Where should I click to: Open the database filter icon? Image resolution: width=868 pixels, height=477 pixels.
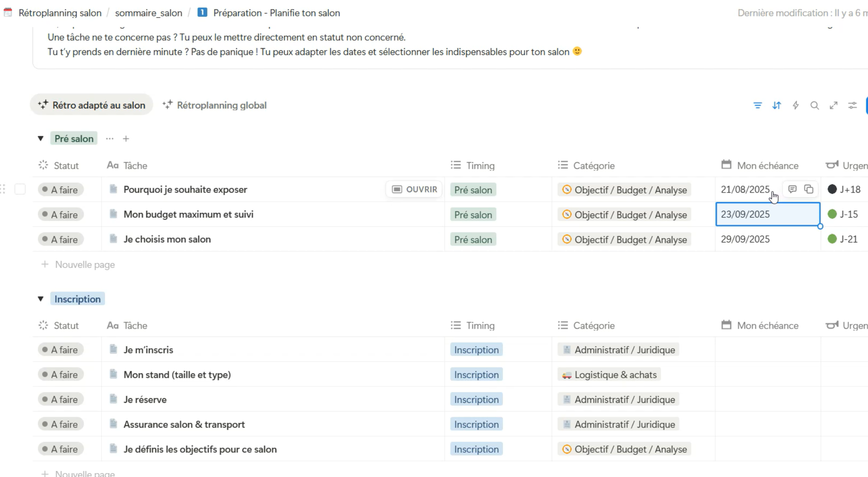(757, 105)
